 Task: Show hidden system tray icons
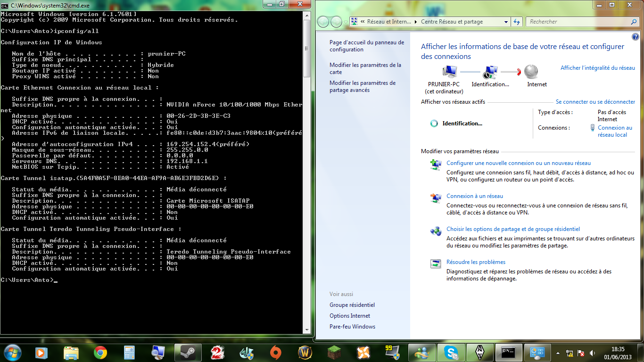pyautogui.click(x=559, y=353)
